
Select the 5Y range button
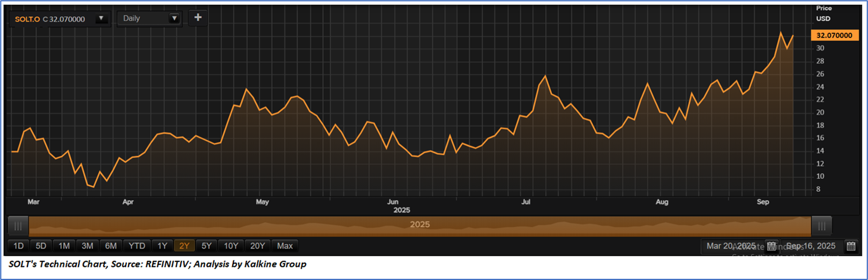[207, 245]
